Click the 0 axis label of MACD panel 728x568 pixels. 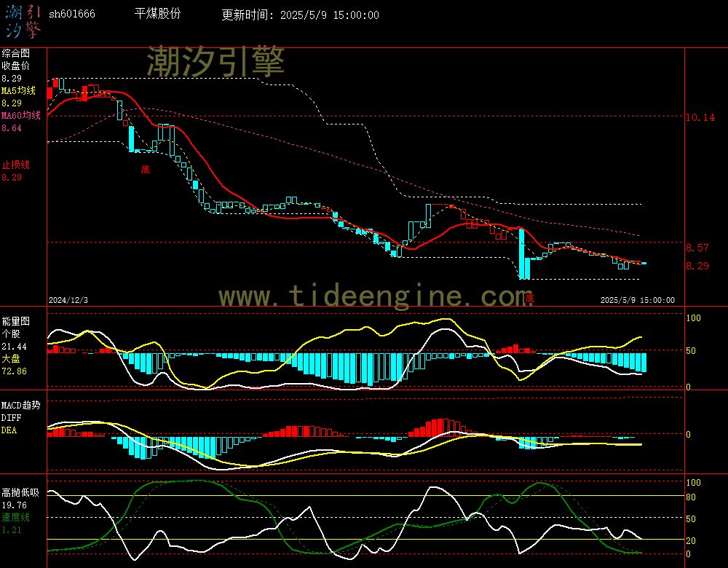coord(689,434)
